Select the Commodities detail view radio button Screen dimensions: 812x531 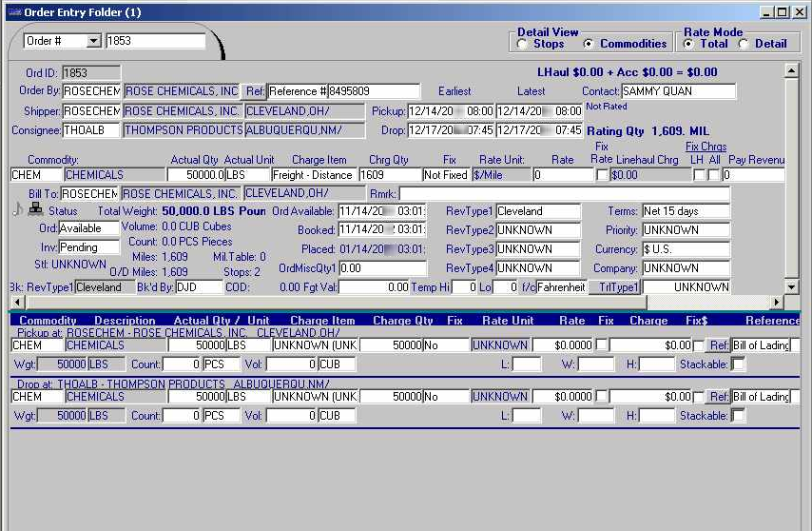(x=589, y=45)
